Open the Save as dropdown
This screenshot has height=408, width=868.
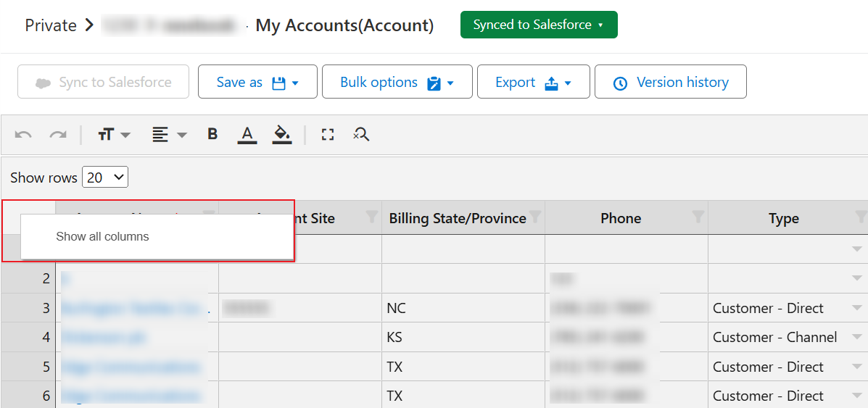point(257,82)
